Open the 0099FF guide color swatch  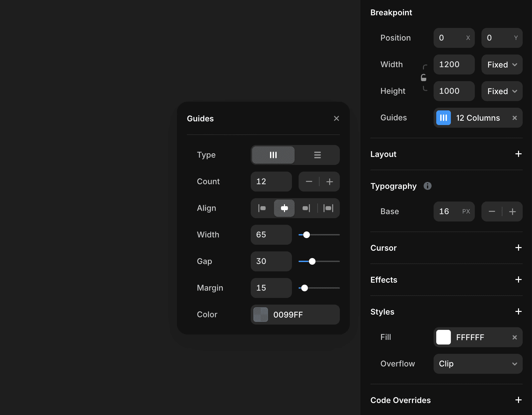pyautogui.click(x=261, y=315)
